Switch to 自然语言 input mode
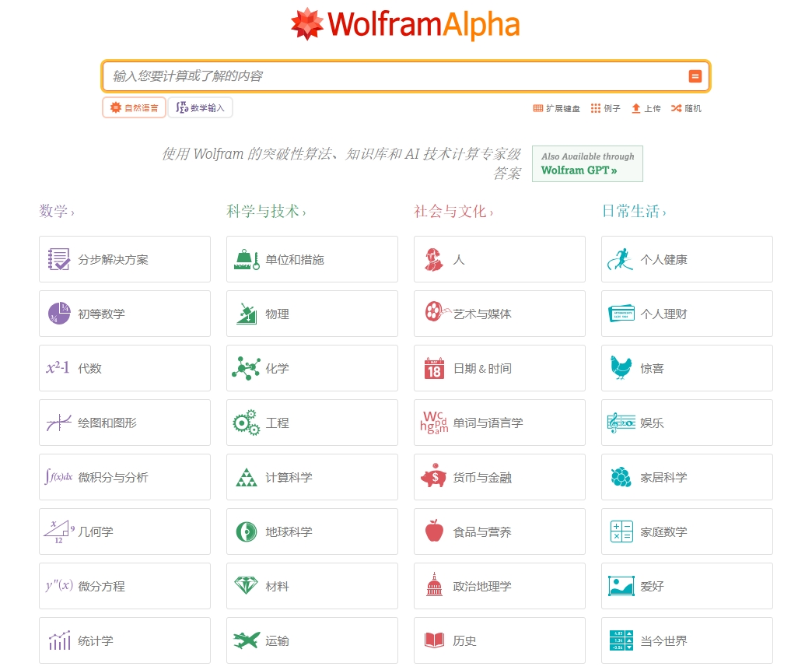The width and height of the screenshot is (812, 670). click(x=134, y=107)
